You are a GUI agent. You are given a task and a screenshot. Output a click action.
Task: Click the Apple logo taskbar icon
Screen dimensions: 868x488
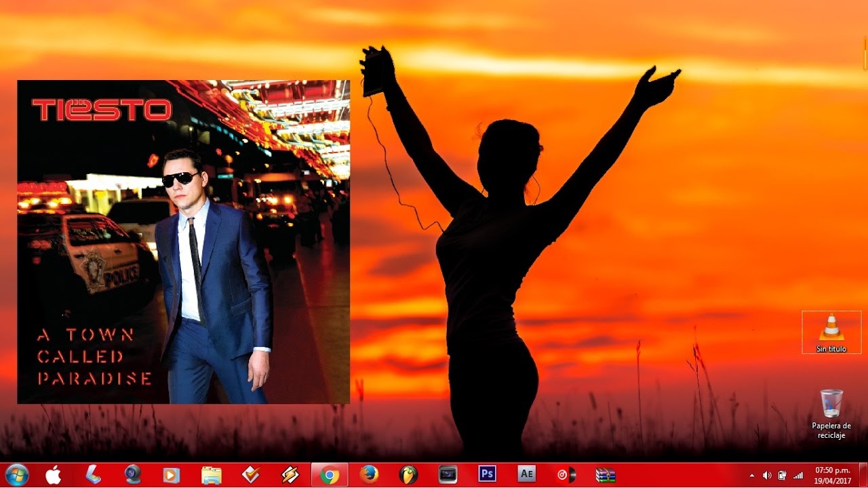tap(54, 474)
